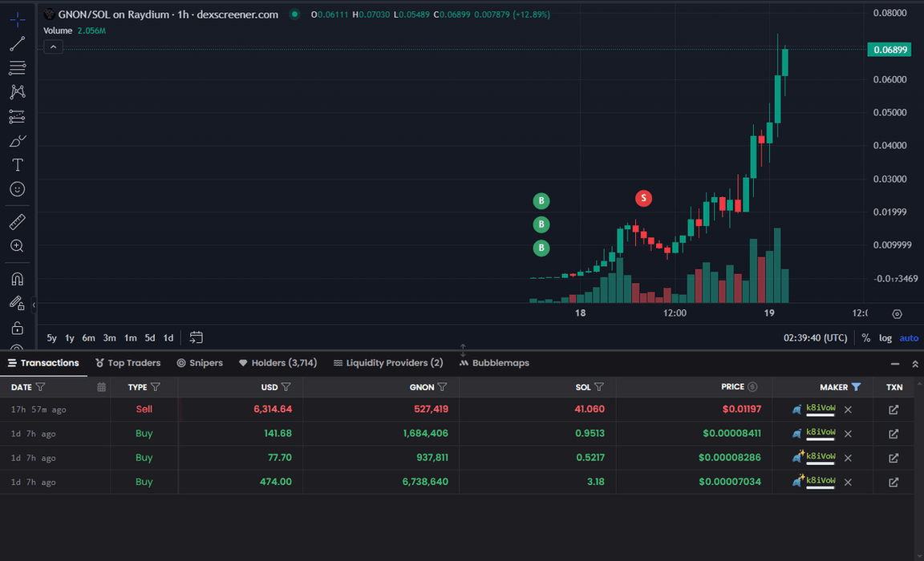Select the trend line drawing tool
The width and height of the screenshot is (924, 561).
17,43
